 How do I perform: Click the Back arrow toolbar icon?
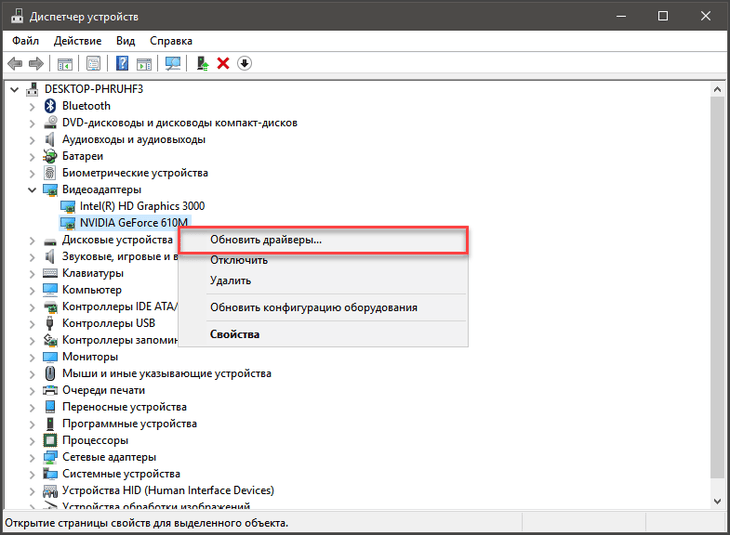(15, 63)
